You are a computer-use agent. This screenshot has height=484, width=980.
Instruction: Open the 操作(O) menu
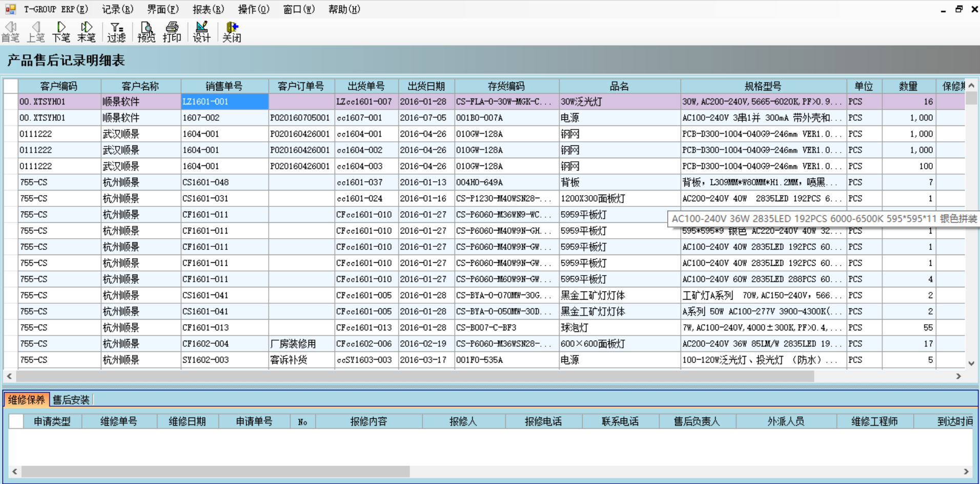pyautogui.click(x=253, y=9)
